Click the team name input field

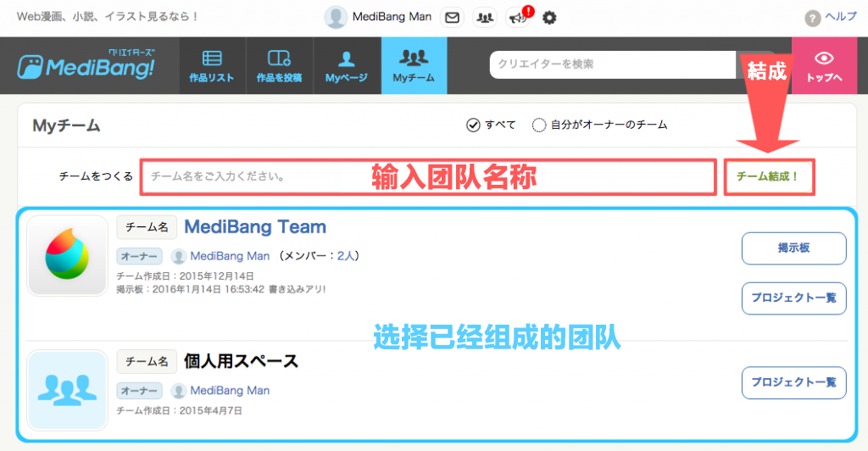point(428,177)
